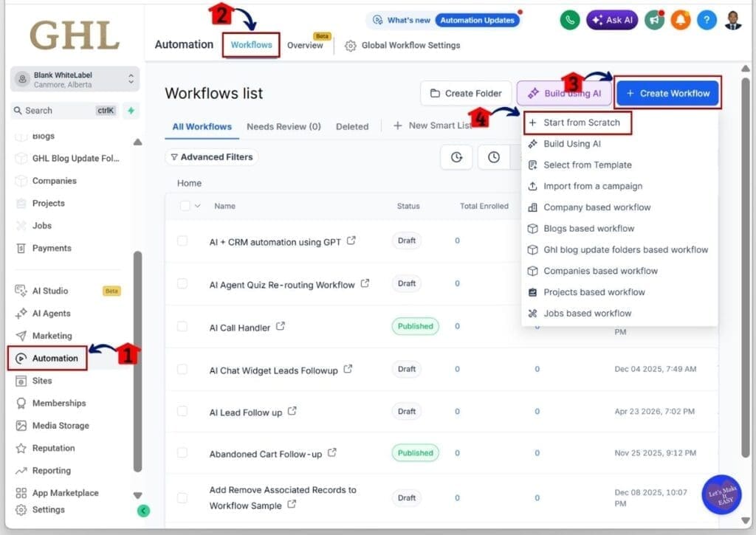Click the Settings gear icon in sidebar

[21, 509]
